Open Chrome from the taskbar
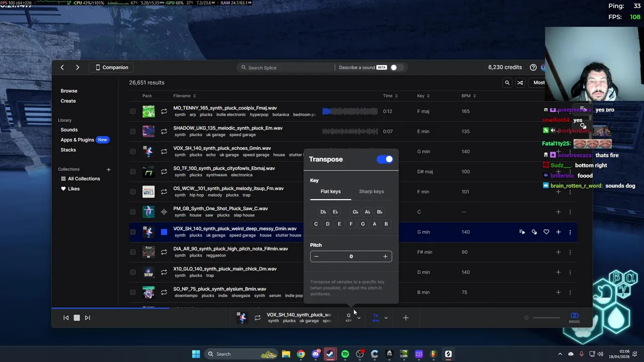 301,354
